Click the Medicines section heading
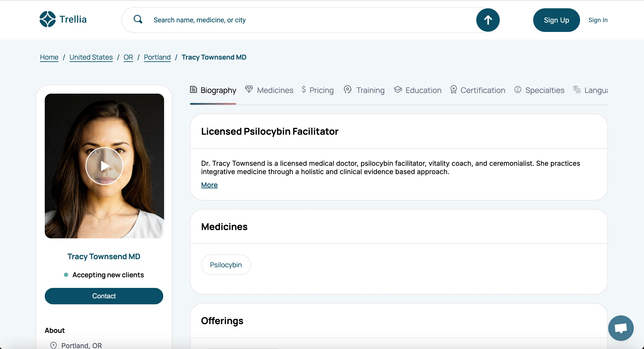The height and width of the screenshot is (349, 644). pyautogui.click(x=224, y=227)
